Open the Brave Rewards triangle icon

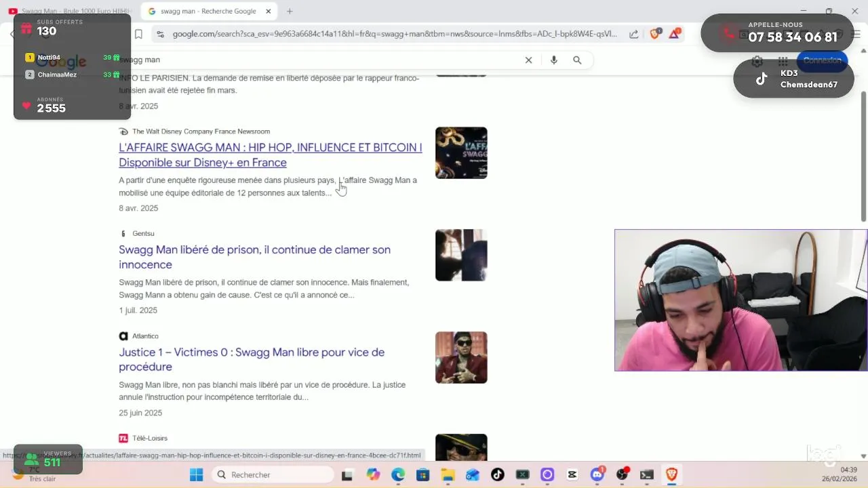[674, 33]
